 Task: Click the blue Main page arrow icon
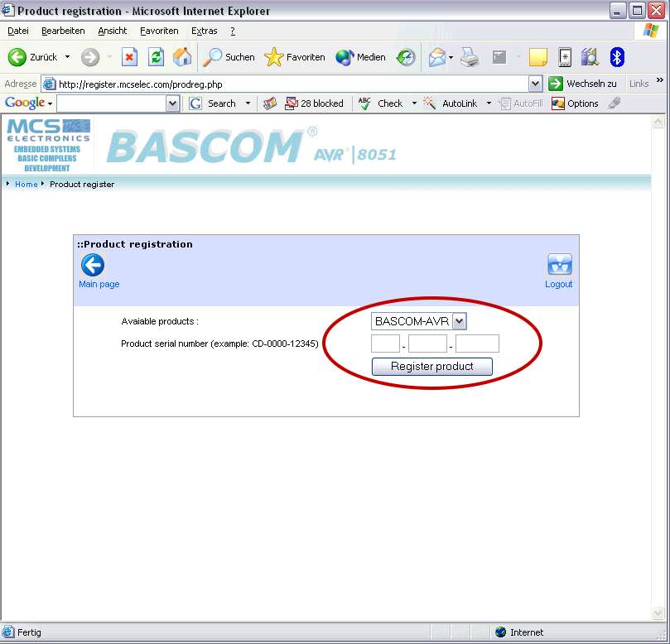click(92, 265)
